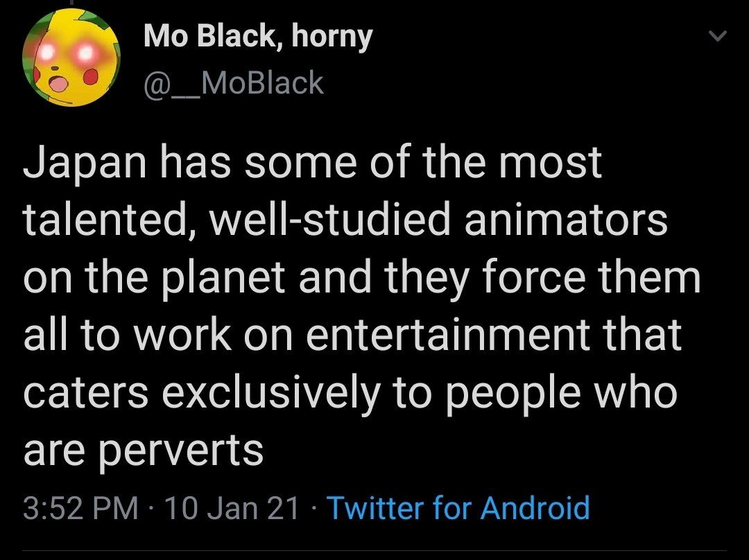
Task: Select the "10 Jan 21" date
Action: [x=233, y=508]
